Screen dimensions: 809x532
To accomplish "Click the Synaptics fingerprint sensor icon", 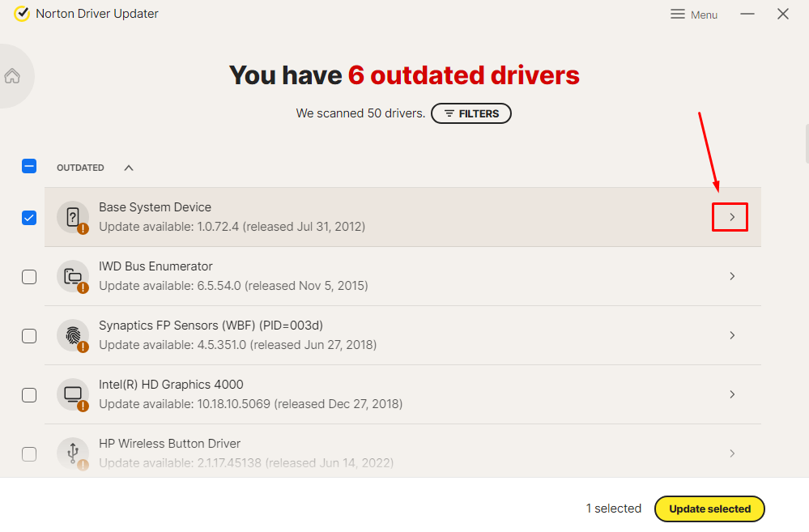I will 73,335.
